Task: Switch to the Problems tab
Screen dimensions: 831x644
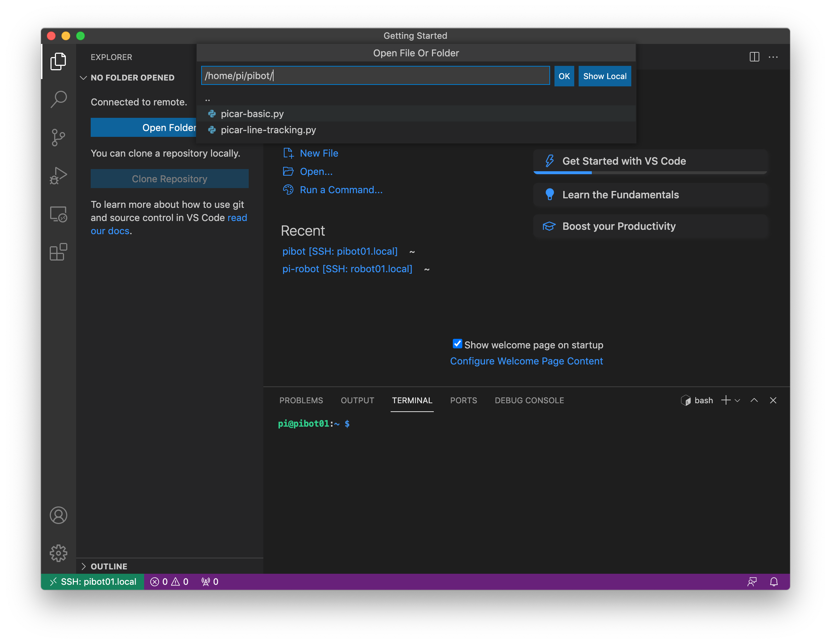Action: [x=301, y=400]
